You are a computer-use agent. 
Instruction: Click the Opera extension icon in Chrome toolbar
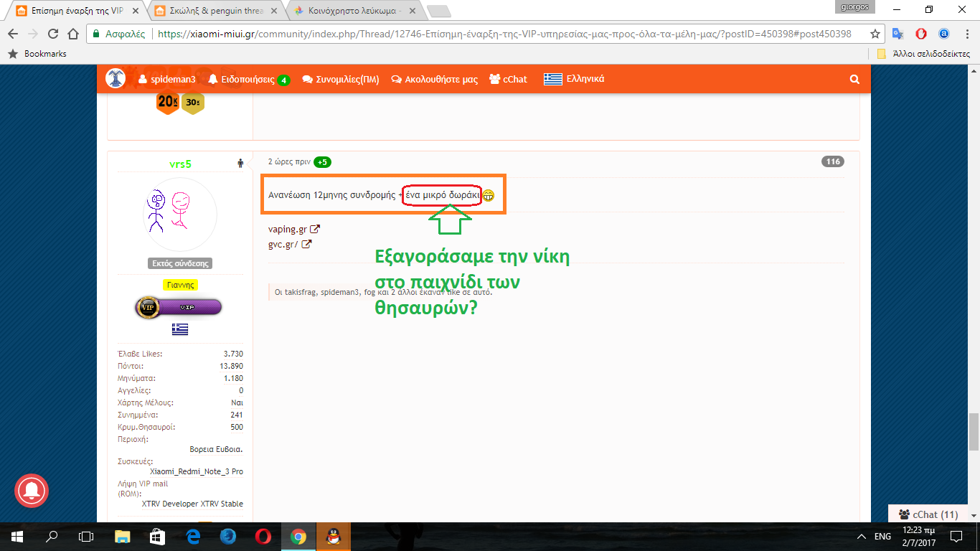click(921, 34)
